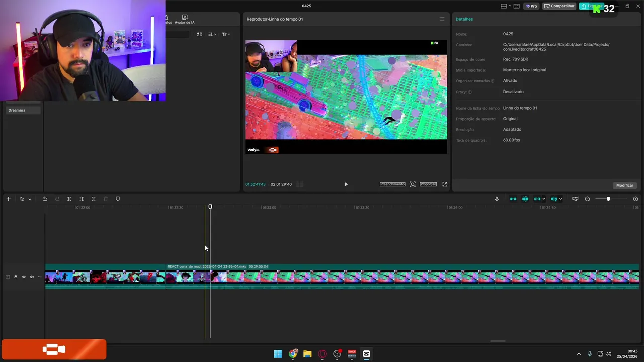Select the Detalhes tab header
Viewport: 644px width, 362px height.
(x=464, y=19)
